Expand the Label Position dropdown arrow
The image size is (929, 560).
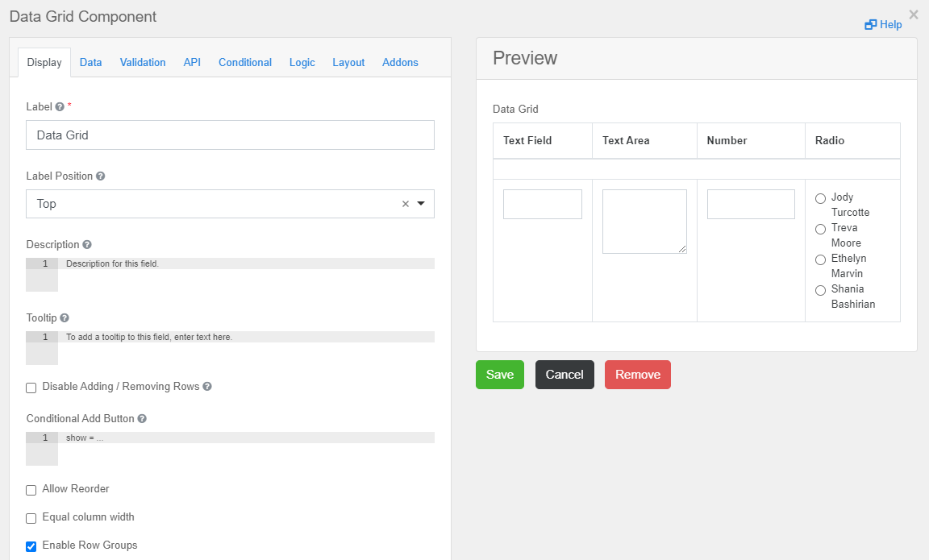421,204
